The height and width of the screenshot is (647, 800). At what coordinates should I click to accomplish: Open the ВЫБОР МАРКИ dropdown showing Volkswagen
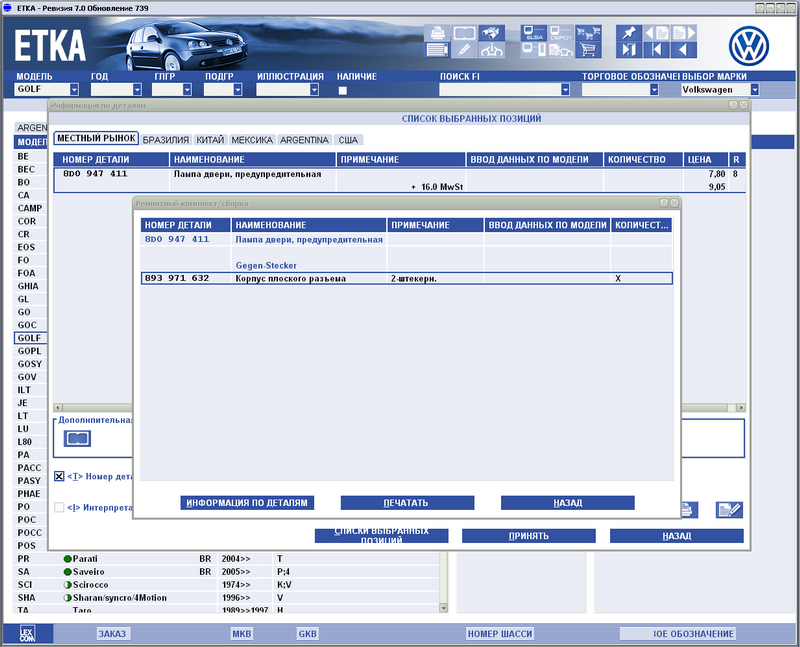755,89
